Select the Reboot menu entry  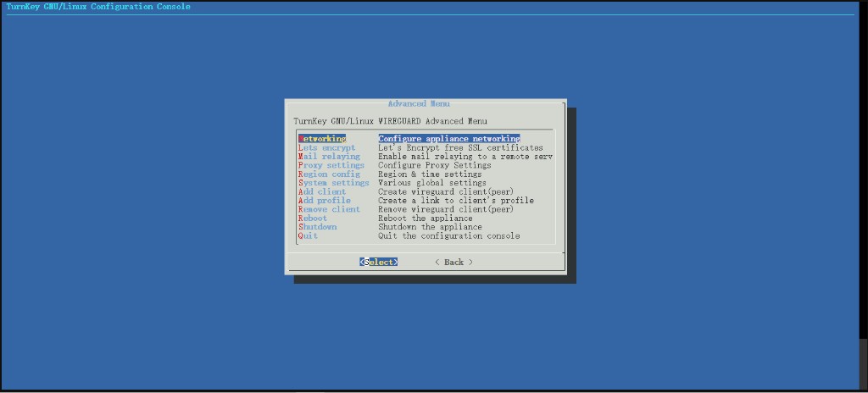point(313,218)
